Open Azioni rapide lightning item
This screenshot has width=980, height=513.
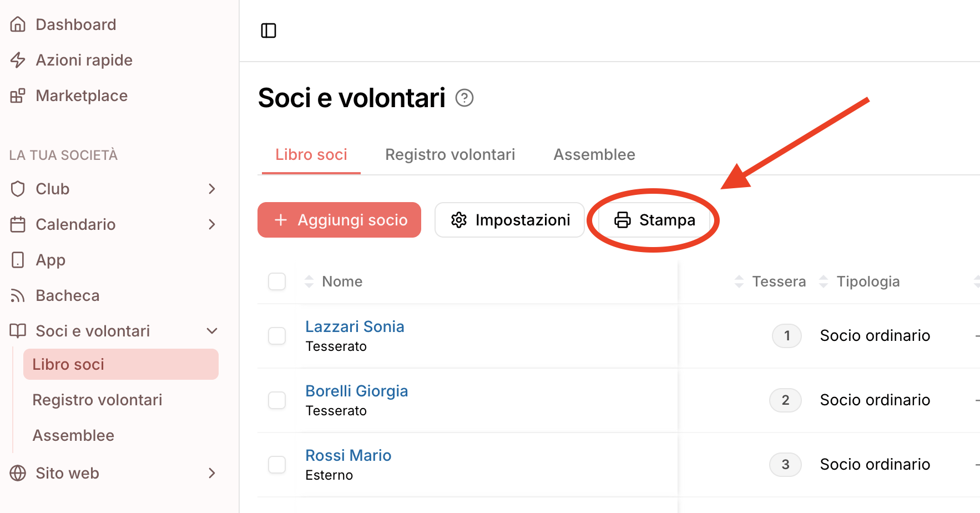tap(84, 60)
